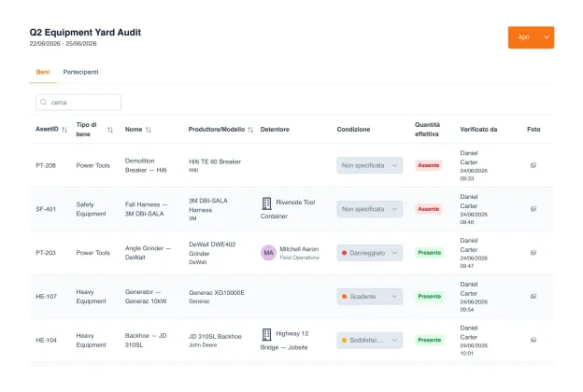Click the audit date range text
The height and width of the screenshot is (392, 583).
tap(63, 44)
